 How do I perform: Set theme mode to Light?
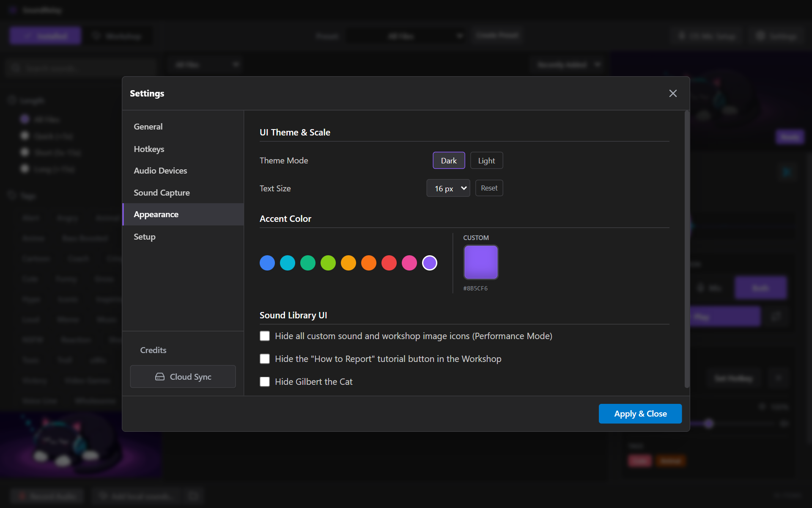point(486,160)
